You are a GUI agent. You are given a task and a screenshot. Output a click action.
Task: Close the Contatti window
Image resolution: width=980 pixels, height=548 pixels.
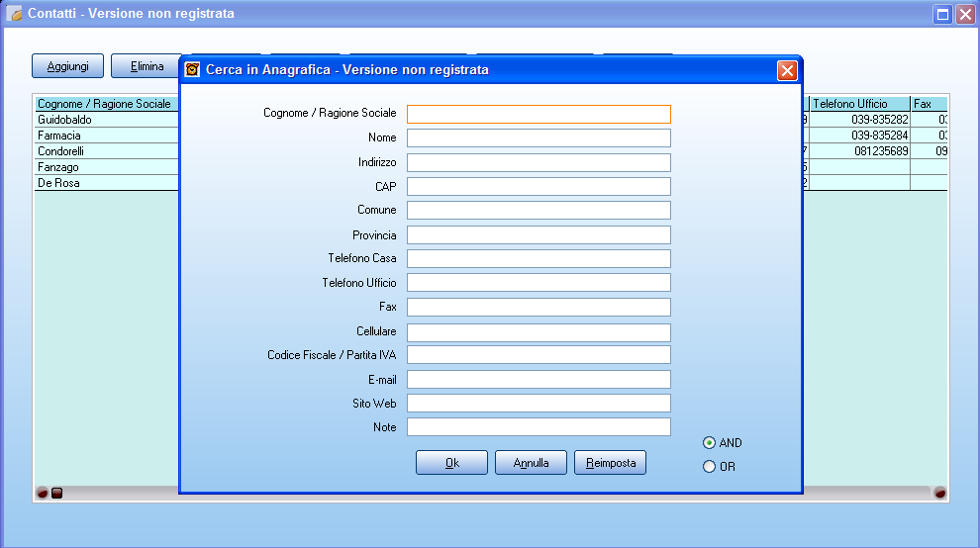pyautogui.click(x=965, y=14)
